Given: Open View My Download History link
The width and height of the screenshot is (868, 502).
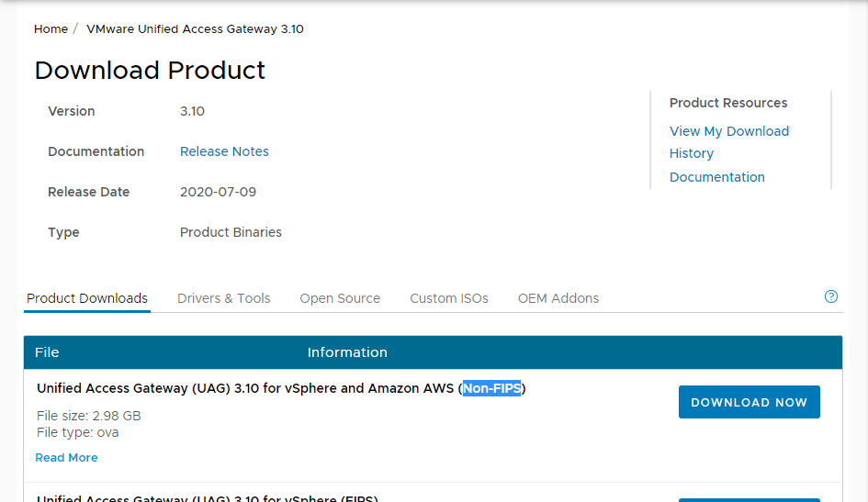Looking at the screenshot, I should click(729, 142).
